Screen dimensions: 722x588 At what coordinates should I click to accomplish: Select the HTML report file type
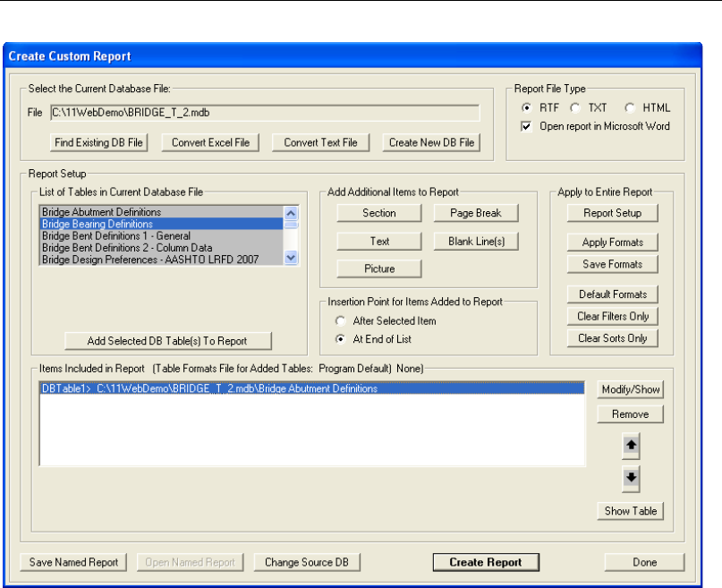coord(630,107)
